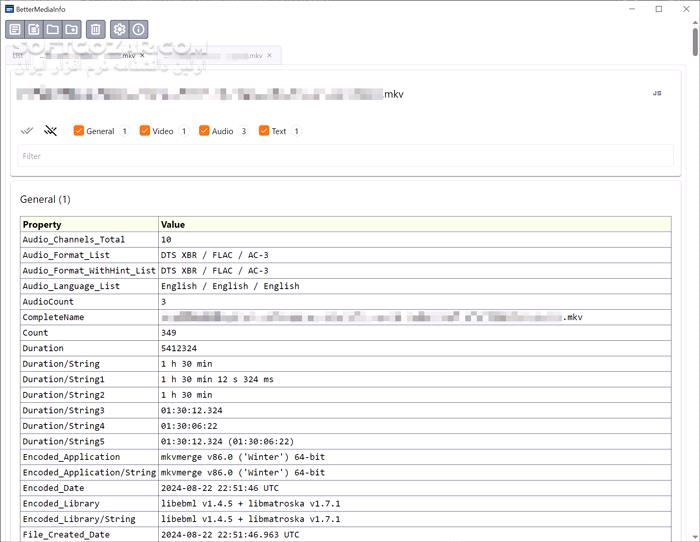Screen dimensions: 700x542
Task: Open settings with the gear icon
Action: tap(120, 30)
